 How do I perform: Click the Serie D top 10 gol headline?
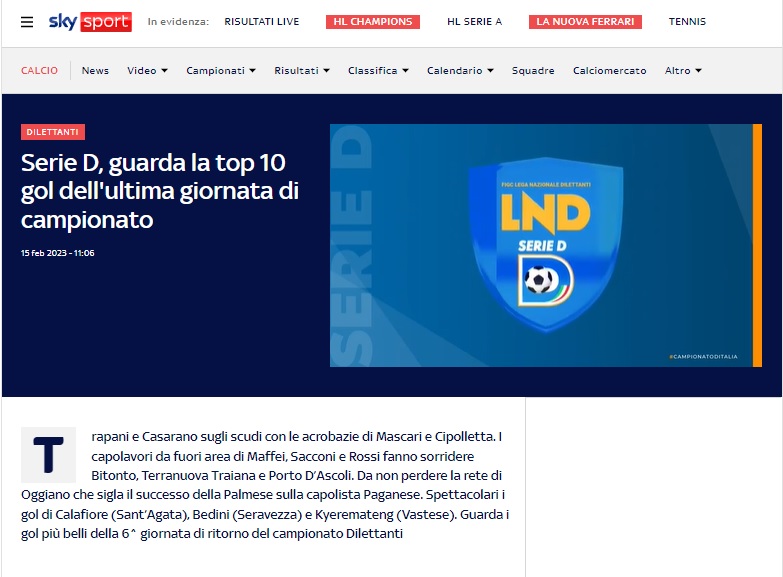pyautogui.click(x=160, y=190)
